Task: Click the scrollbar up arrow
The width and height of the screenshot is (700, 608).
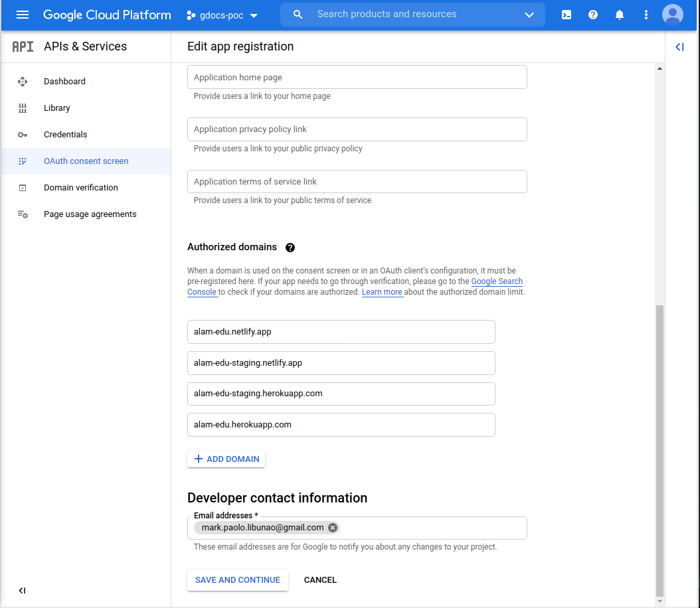Action: [659, 68]
